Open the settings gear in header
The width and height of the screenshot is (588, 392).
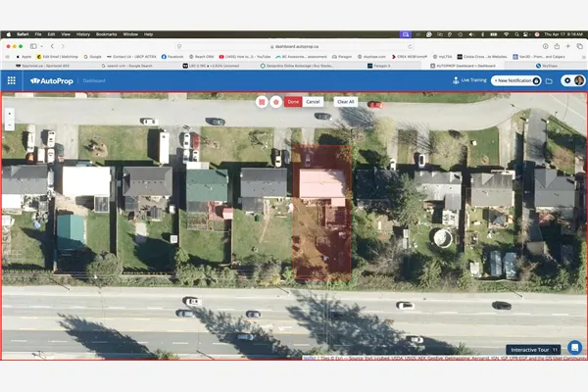(x=566, y=80)
